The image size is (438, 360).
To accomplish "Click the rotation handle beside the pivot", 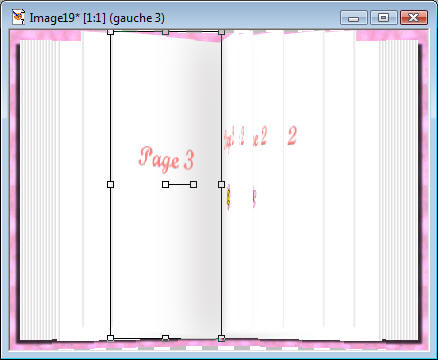I will pyautogui.click(x=193, y=184).
